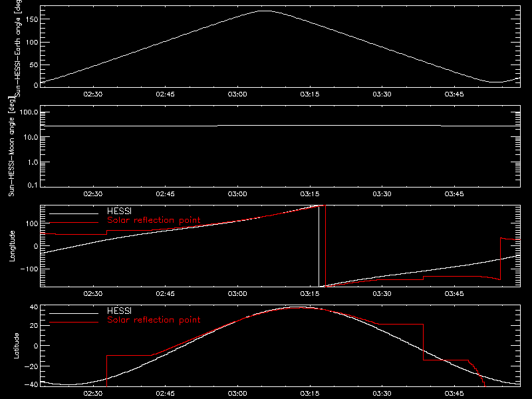The image size is (532, 399).
Task: Click 03:15 under the Earth angle plot
Action: point(310,94)
